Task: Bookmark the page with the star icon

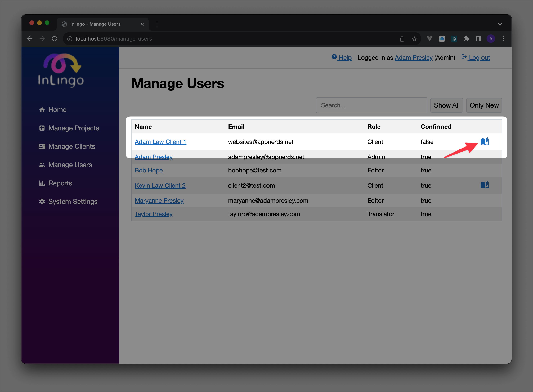Action: (x=414, y=38)
